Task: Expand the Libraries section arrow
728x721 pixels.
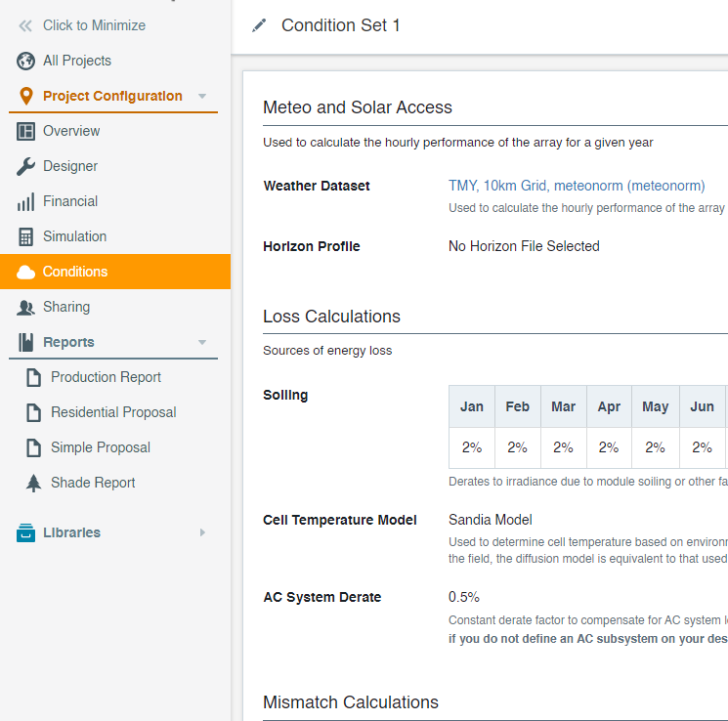Action: (202, 532)
